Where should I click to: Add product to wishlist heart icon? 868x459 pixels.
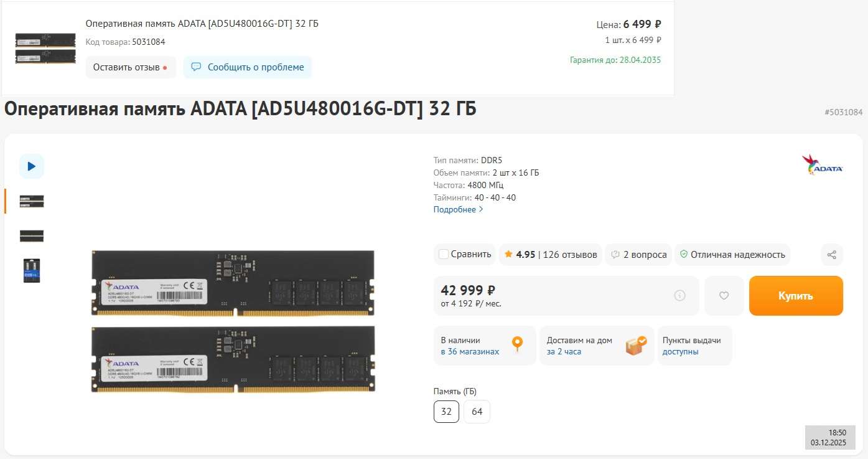724,296
